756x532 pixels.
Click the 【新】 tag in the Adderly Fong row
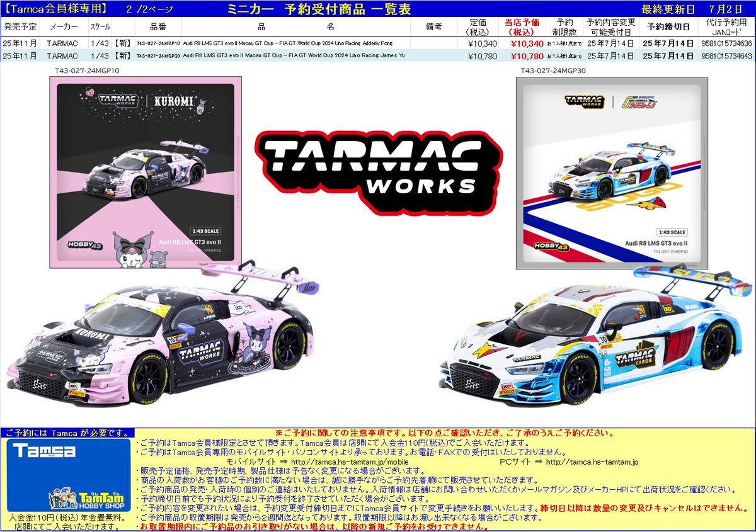[124, 43]
